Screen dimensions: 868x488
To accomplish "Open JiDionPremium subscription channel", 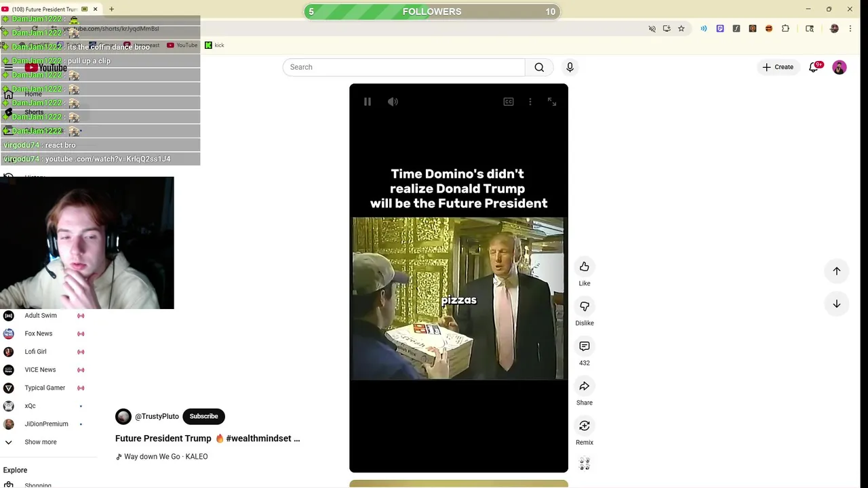I will [x=46, y=424].
